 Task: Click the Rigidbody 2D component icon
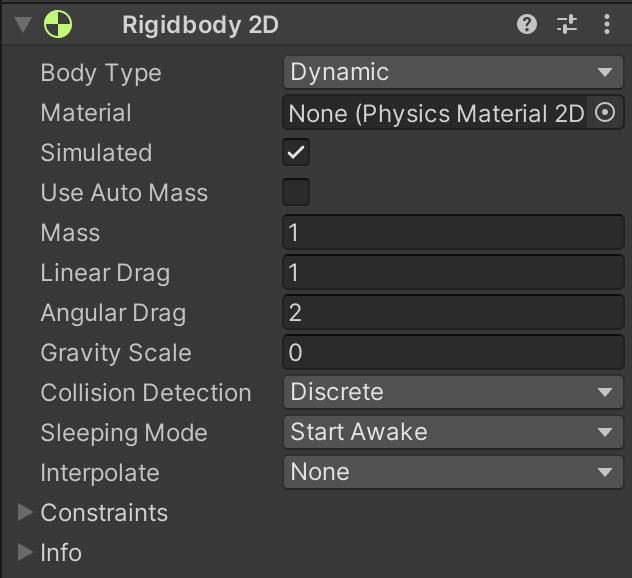[x=59, y=25]
